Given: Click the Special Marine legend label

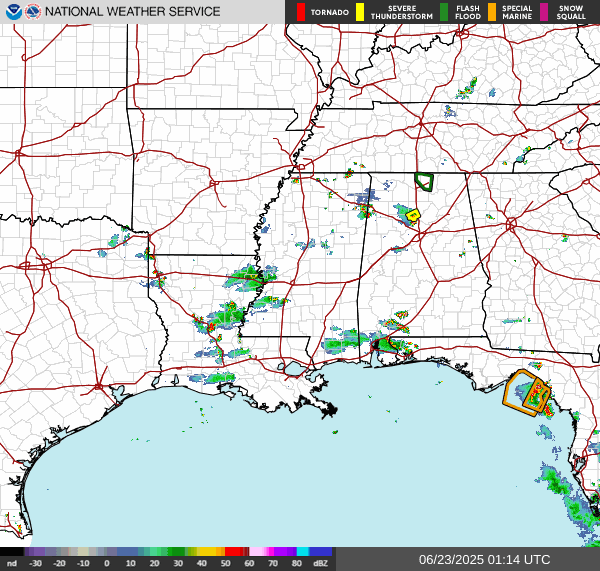Looking at the screenshot, I should pos(517,12).
